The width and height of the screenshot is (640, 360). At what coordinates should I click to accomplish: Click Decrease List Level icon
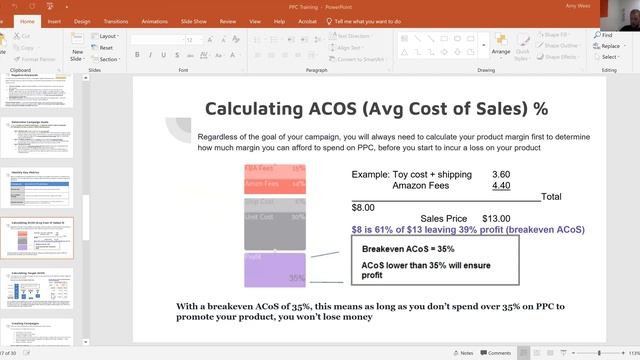click(x=291, y=40)
